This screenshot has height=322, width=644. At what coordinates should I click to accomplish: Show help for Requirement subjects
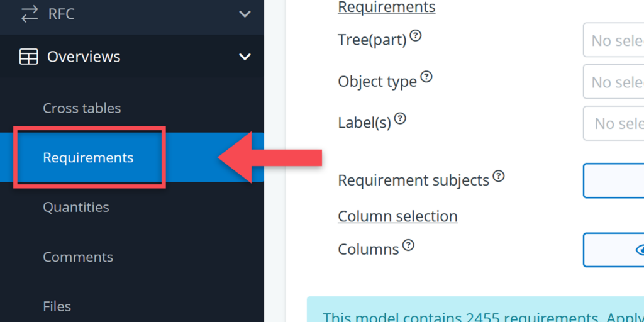click(x=499, y=176)
